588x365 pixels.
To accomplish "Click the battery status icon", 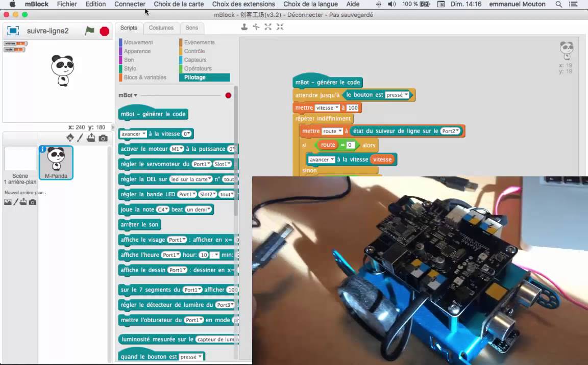I will pos(425,4).
